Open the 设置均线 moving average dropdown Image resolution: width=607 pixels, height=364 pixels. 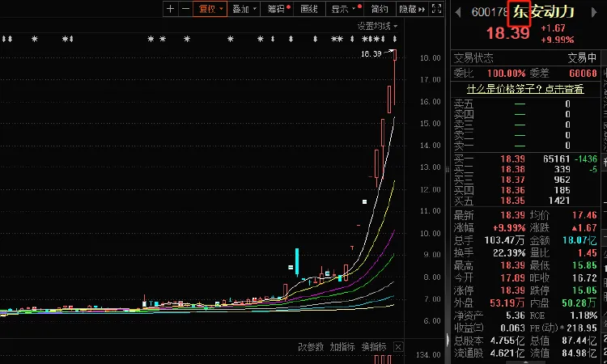[x=378, y=26]
